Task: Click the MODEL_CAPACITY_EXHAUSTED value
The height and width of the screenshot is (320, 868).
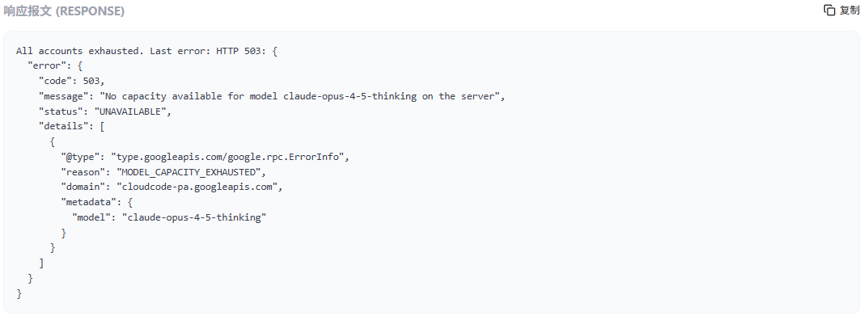Action: point(188,172)
